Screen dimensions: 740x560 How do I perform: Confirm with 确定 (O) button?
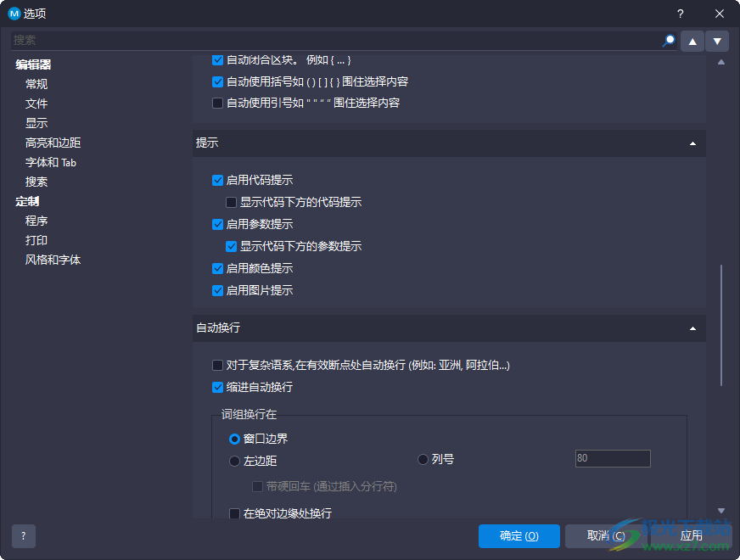tap(519, 536)
